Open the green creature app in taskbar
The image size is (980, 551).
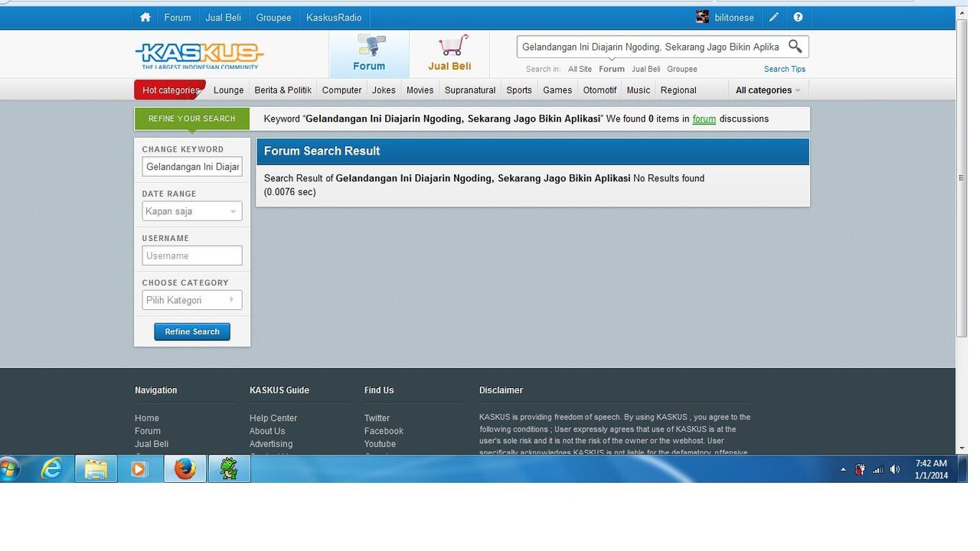click(x=229, y=468)
